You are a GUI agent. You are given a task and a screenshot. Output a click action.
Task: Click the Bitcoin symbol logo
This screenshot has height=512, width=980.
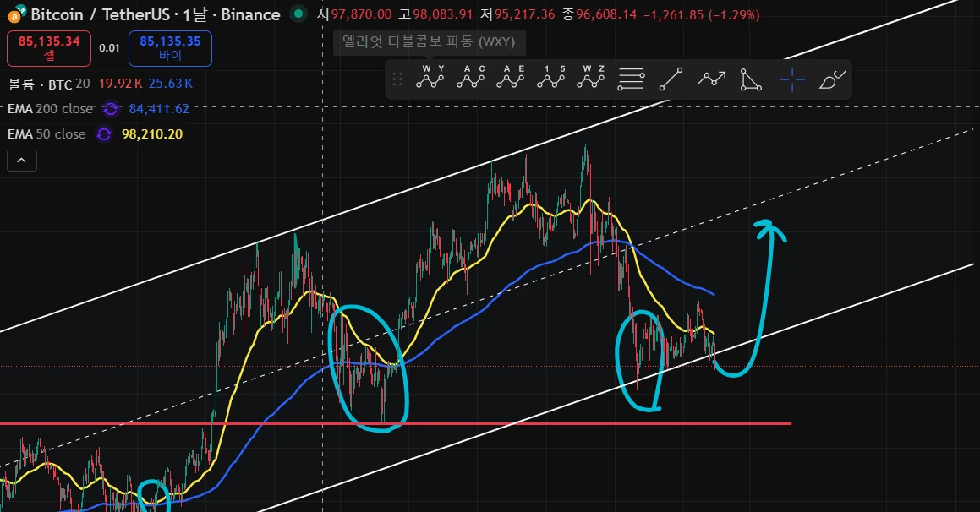click(x=17, y=14)
